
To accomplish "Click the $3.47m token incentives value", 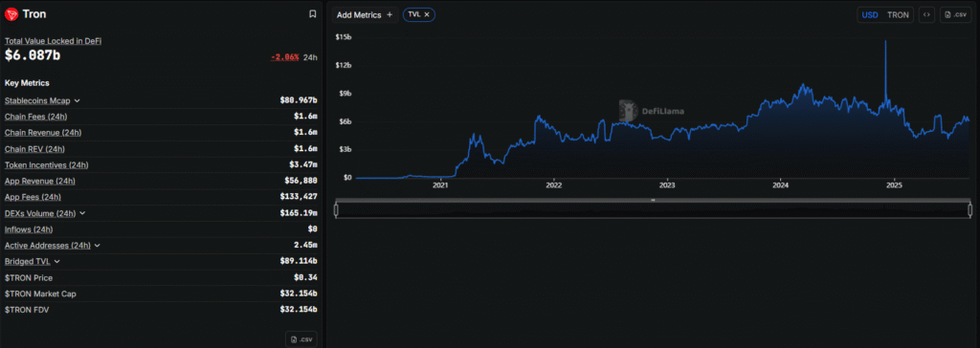I will (x=303, y=165).
